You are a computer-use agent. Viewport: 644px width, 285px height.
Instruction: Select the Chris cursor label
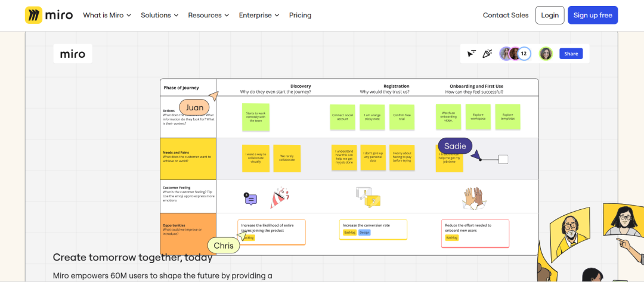tap(224, 246)
